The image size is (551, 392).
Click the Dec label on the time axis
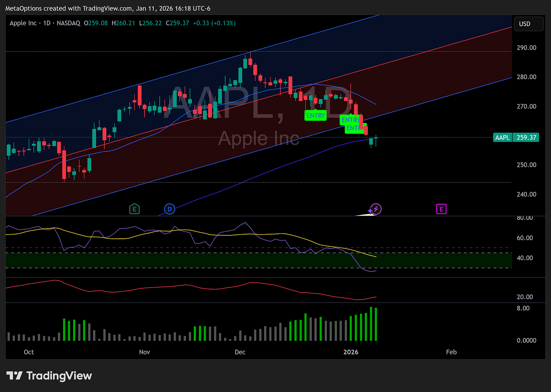tap(240, 352)
